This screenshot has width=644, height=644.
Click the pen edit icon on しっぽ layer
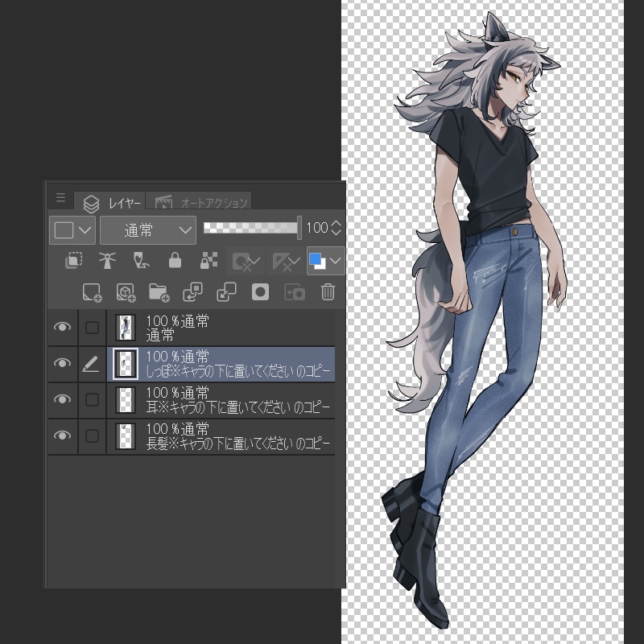tap(91, 364)
